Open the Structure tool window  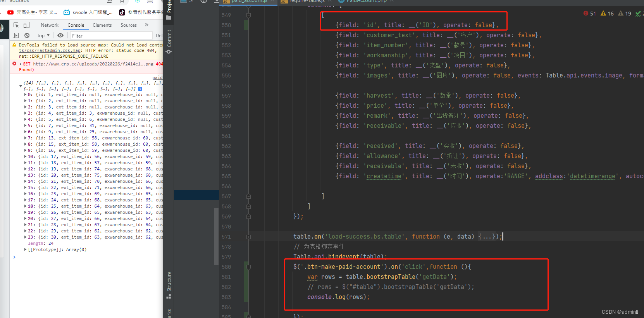coord(169,285)
